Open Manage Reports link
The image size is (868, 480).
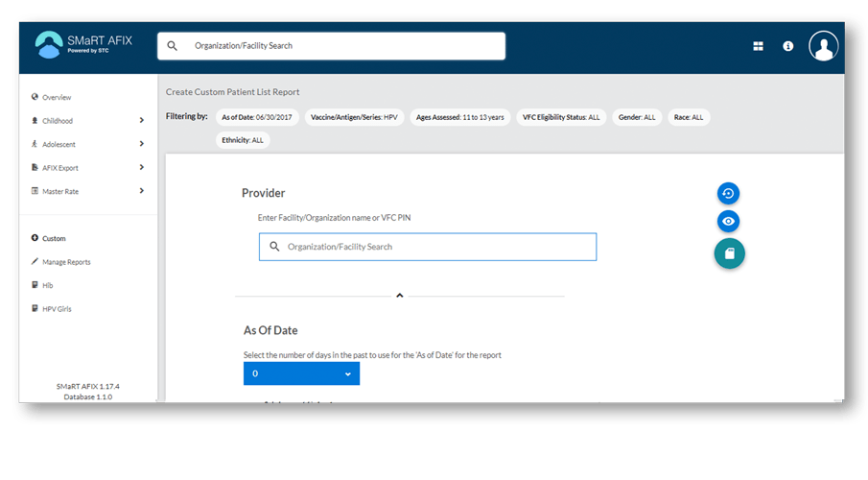[x=66, y=262]
